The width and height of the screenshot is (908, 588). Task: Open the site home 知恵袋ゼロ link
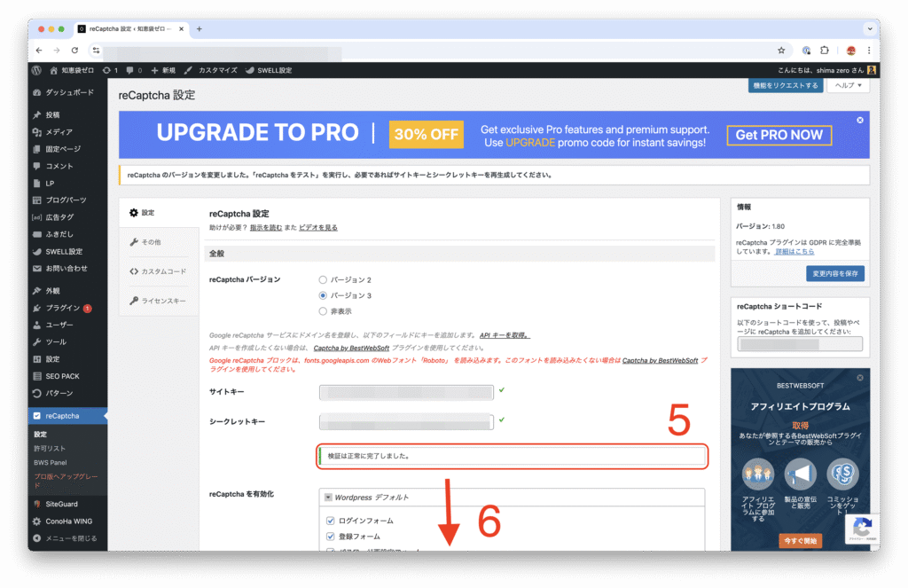[x=72, y=70]
